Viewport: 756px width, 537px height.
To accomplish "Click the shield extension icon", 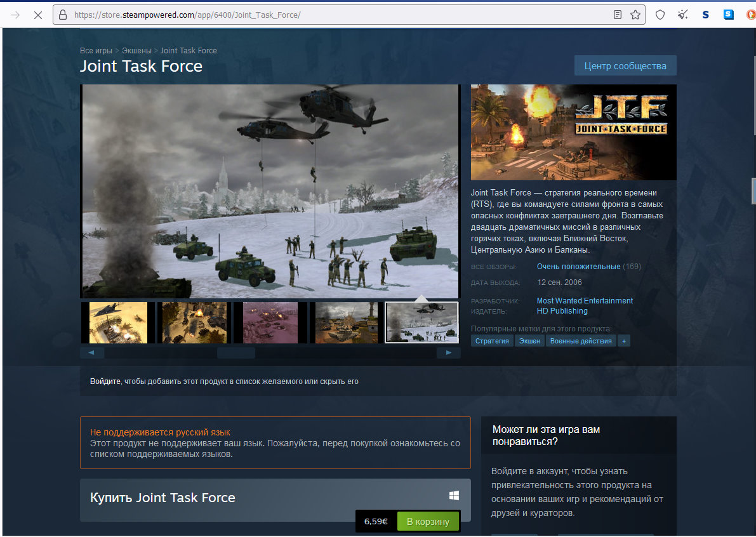I will [660, 15].
